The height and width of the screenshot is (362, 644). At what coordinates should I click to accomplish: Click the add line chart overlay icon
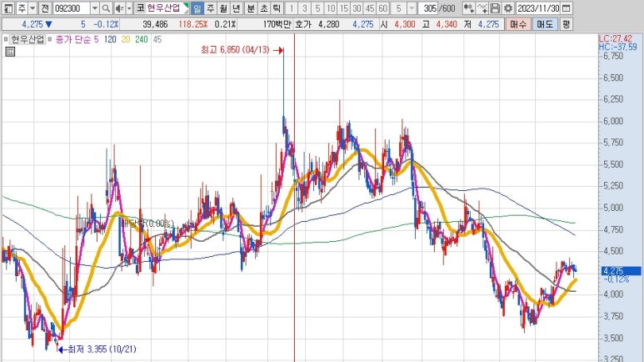(482, 8)
